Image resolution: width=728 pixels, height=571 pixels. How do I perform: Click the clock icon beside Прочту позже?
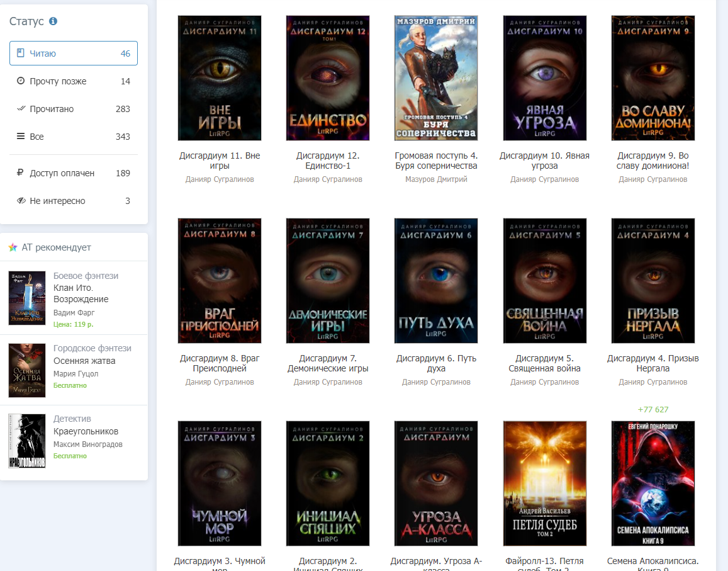point(20,81)
